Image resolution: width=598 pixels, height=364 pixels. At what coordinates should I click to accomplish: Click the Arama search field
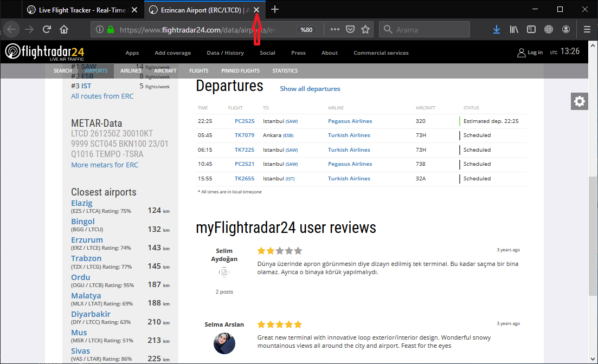(x=434, y=29)
